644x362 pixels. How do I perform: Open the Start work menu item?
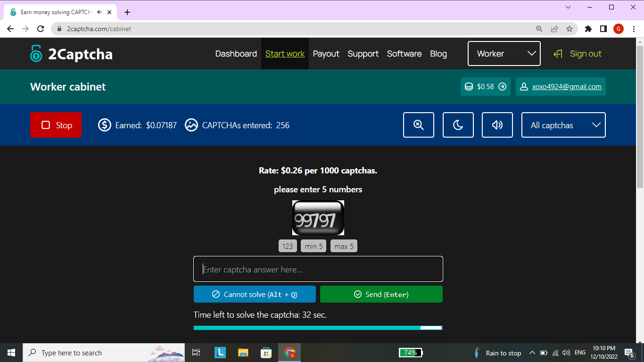pos(285,54)
